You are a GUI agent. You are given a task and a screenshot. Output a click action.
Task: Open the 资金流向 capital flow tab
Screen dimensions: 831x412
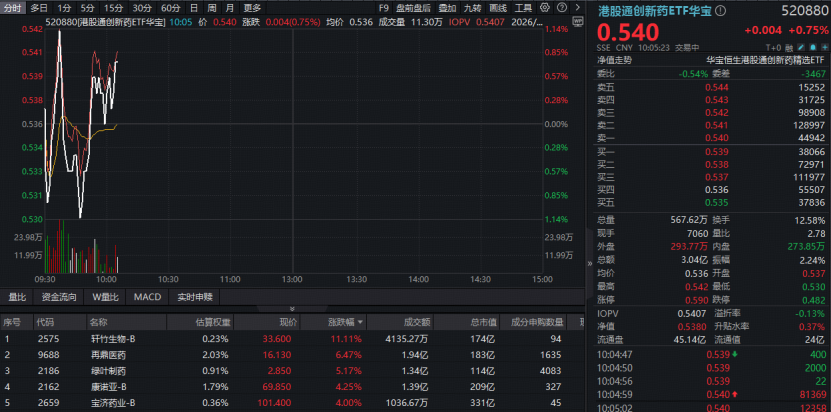[59, 297]
